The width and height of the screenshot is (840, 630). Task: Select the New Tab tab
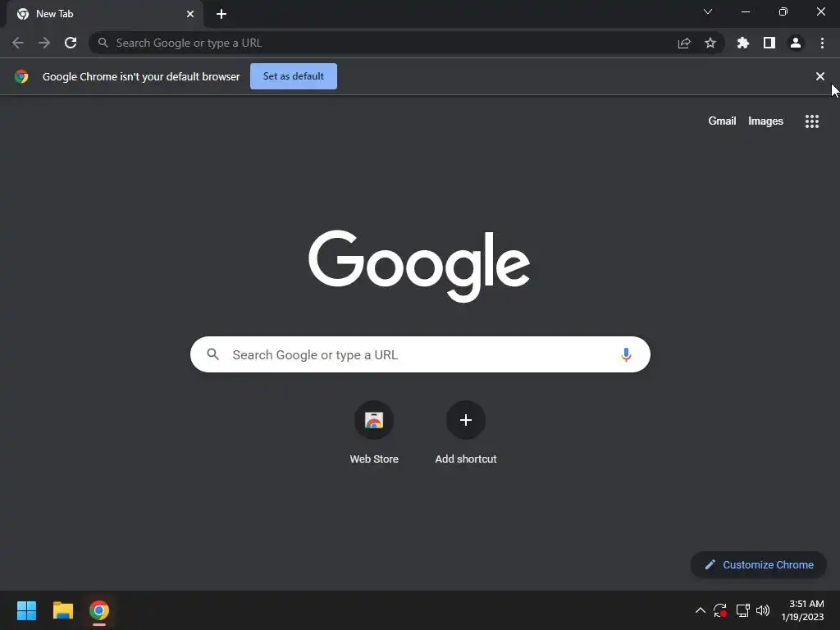click(x=105, y=14)
